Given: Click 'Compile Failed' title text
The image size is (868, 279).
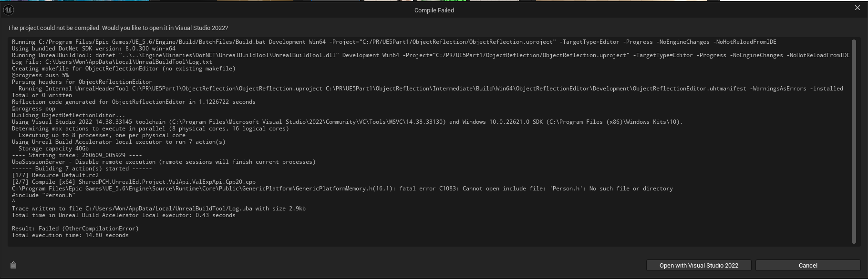Looking at the screenshot, I should 434,10.
